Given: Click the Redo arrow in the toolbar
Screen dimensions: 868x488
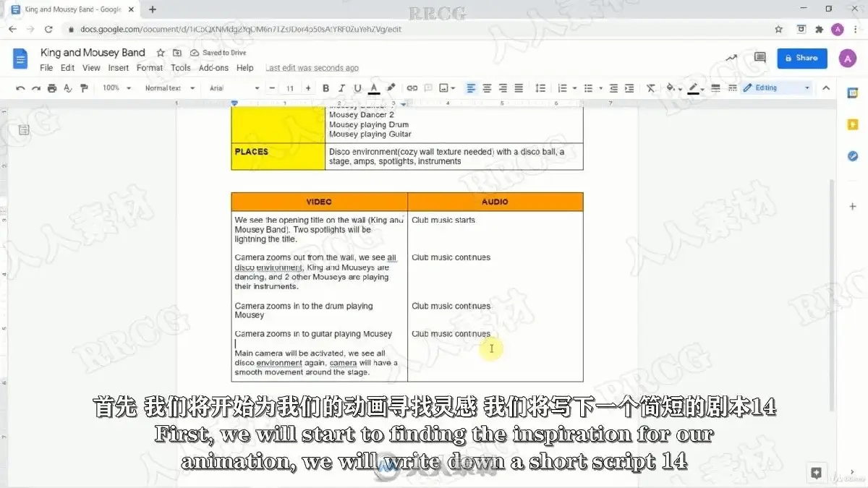Looking at the screenshot, I should click(x=36, y=88).
